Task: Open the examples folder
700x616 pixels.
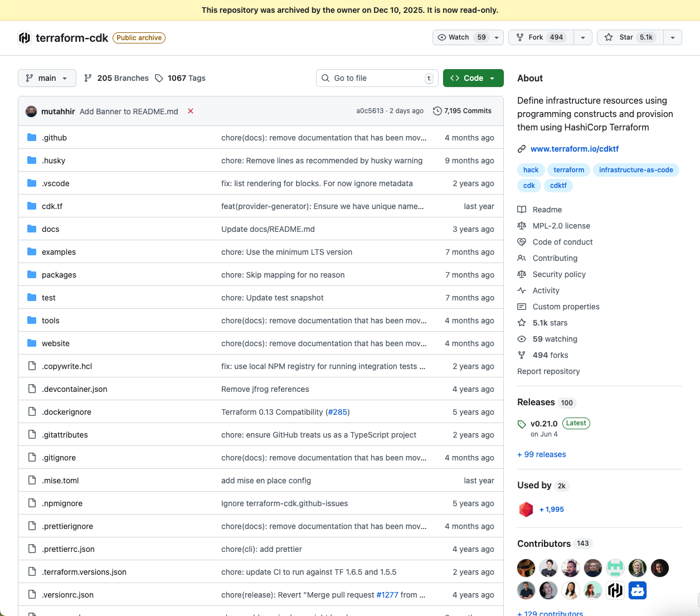Action: pos(59,252)
